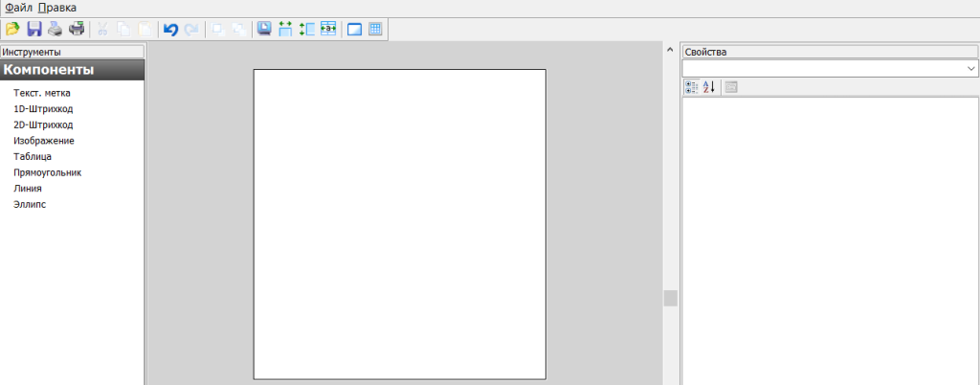
Task: Open the Правка menu
Action: tap(57, 8)
